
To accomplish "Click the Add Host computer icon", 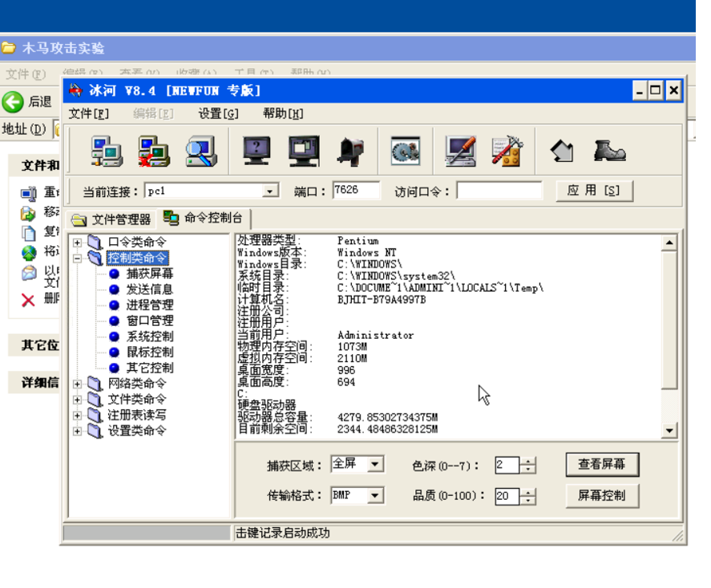I will pyautogui.click(x=107, y=151).
